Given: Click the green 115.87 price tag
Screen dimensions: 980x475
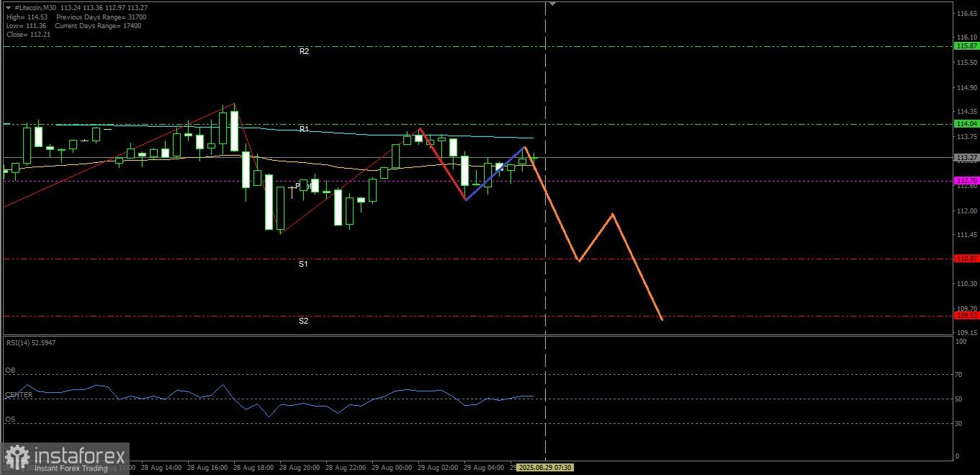Looking at the screenshot, I should pos(966,46).
